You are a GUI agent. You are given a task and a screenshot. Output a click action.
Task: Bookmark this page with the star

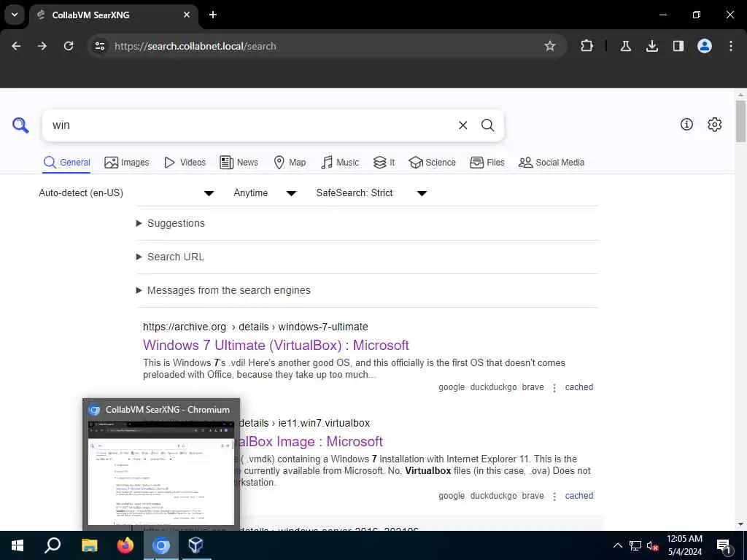pos(550,46)
